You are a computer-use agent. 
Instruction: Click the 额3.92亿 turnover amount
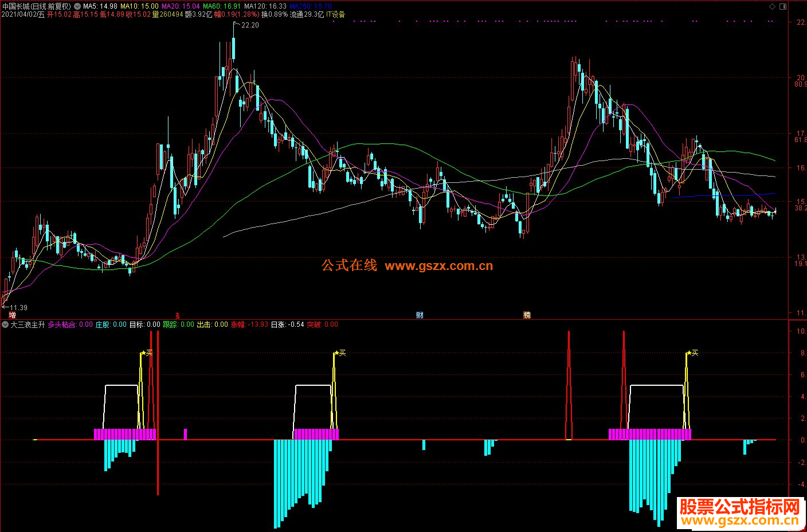coord(198,14)
